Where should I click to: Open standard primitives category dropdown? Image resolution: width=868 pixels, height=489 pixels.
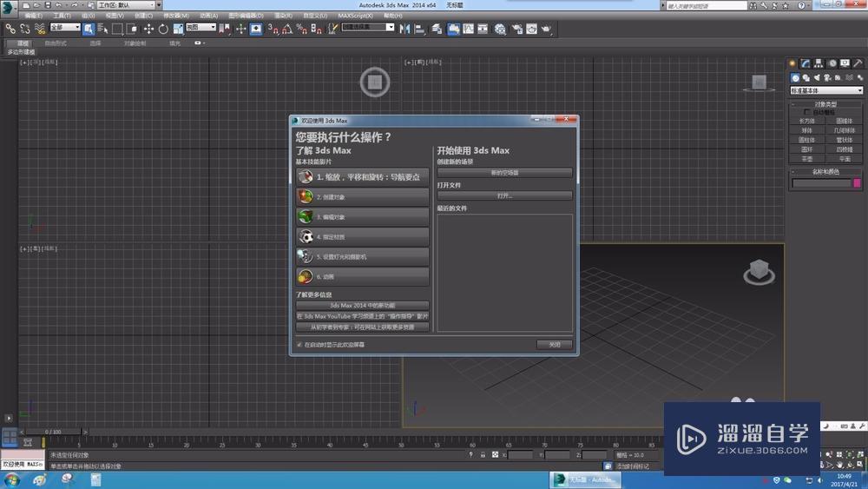[826, 90]
